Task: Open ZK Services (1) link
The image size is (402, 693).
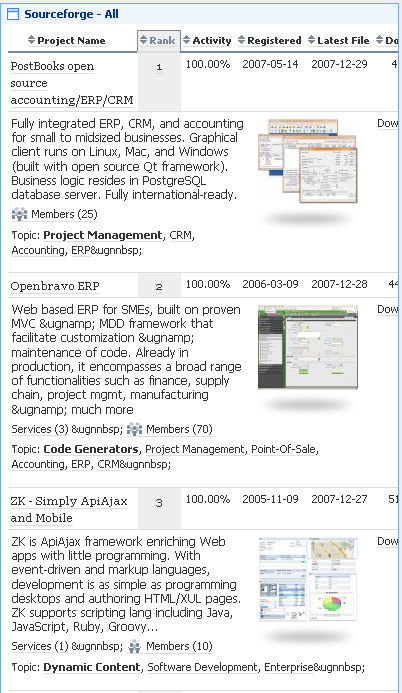Action: 40,646
